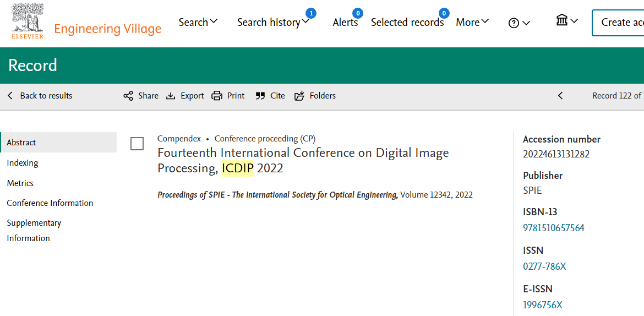Viewport: 644px width, 316px height.
Task: Click the Create account button
Action: point(618,23)
